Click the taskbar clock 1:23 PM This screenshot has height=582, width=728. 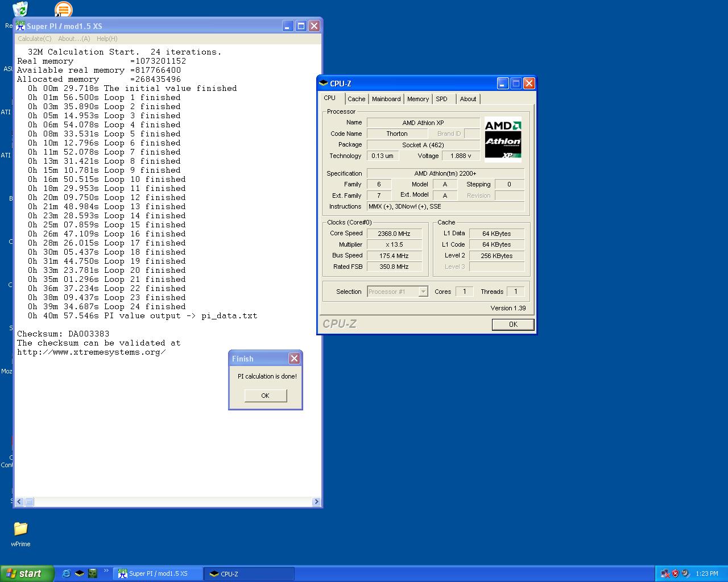(706, 573)
